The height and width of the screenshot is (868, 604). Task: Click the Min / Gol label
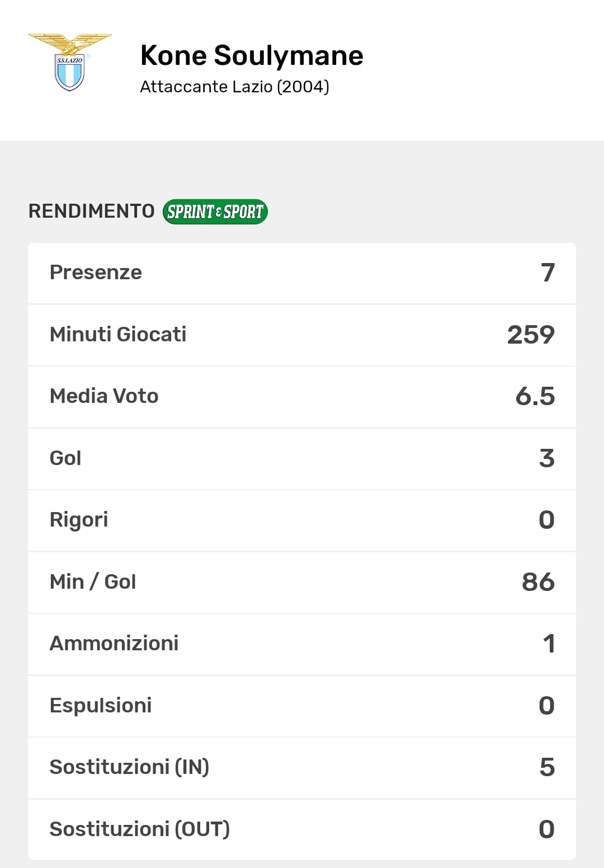[93, 582]
